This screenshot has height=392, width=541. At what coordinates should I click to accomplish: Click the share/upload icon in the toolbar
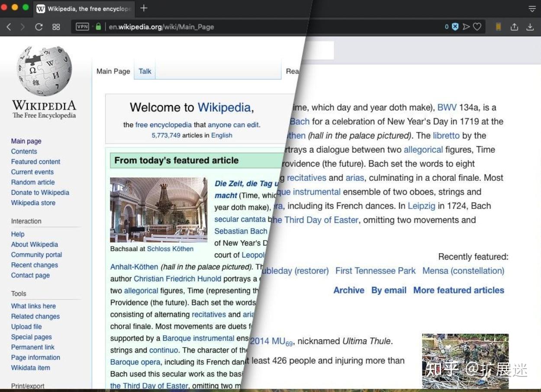(x=514, y=26)
